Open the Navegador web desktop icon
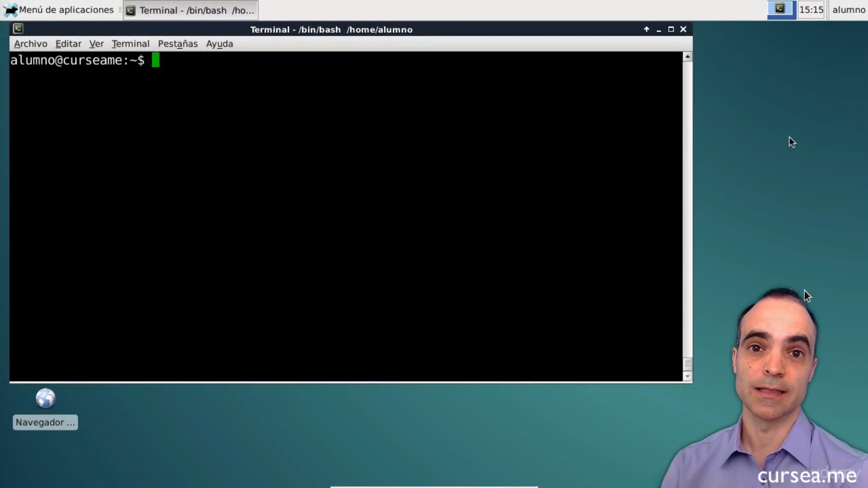868x488 pixels. [x=46, y=398]
